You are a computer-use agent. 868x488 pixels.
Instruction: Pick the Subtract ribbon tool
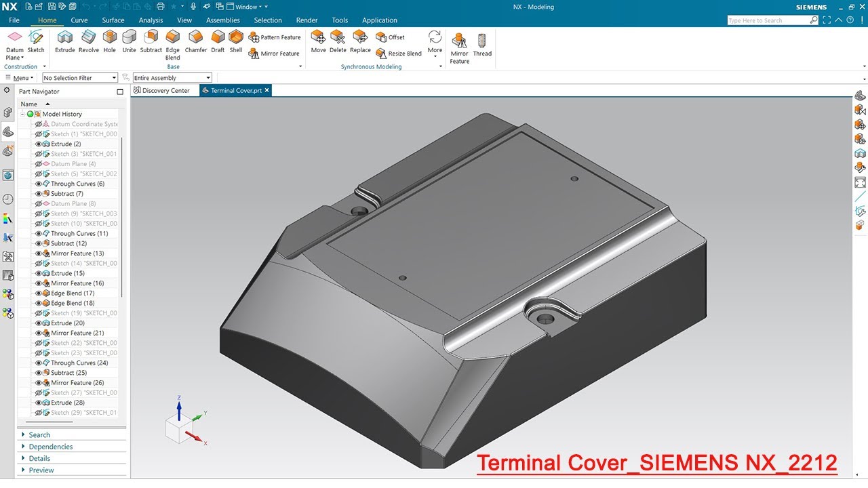pos(151,42)
